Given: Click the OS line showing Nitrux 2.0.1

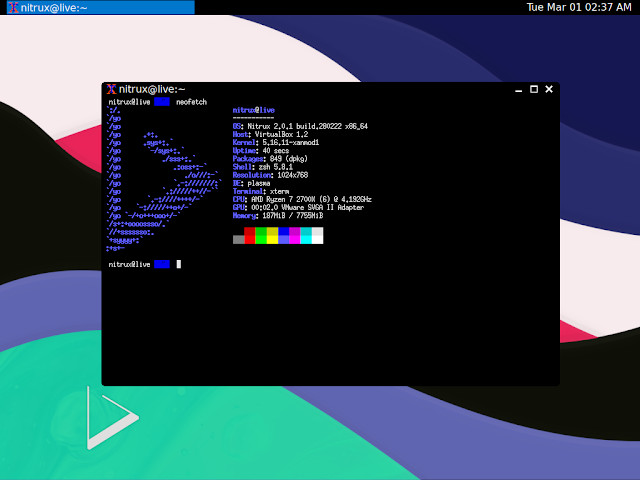Looking at the screenshot, I should coord(300,126).
